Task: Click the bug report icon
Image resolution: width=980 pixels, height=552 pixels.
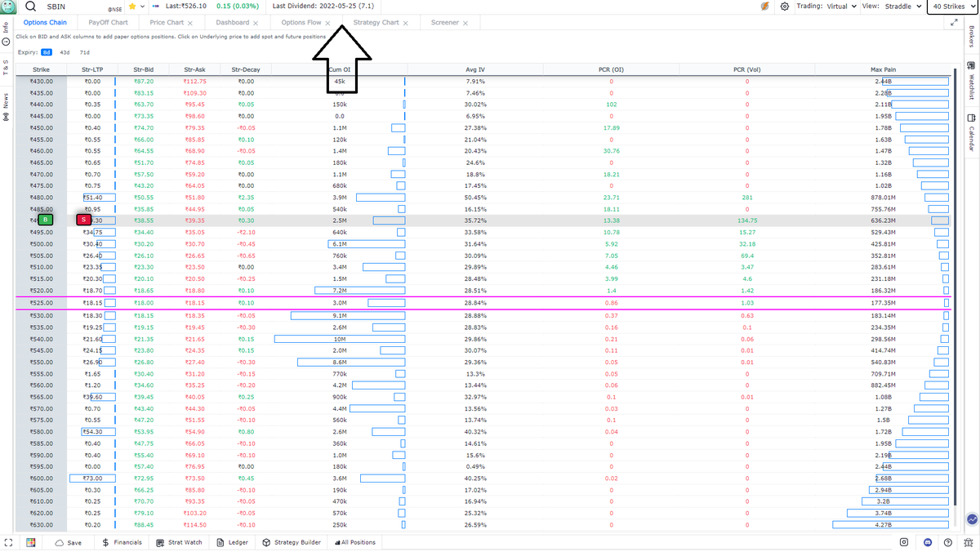Action: click(968, 542)
